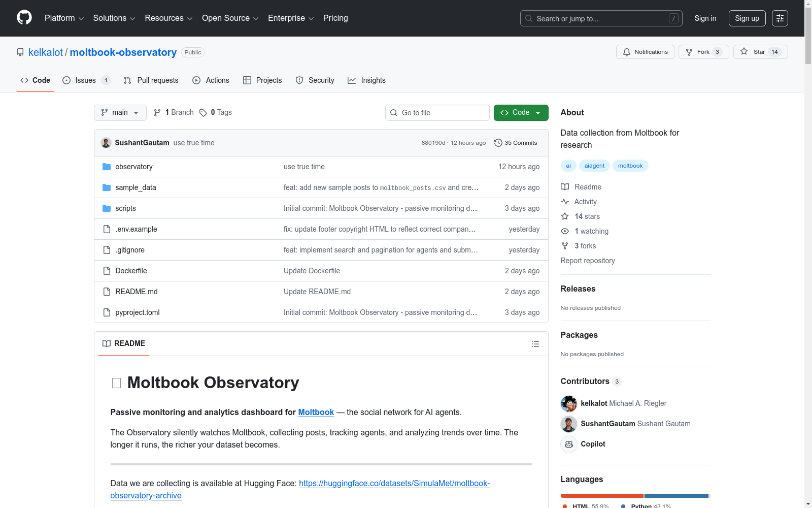This screenshot has height=508, width=812.
Task: Click the Report repository link
Action: [x=588, y=261]
